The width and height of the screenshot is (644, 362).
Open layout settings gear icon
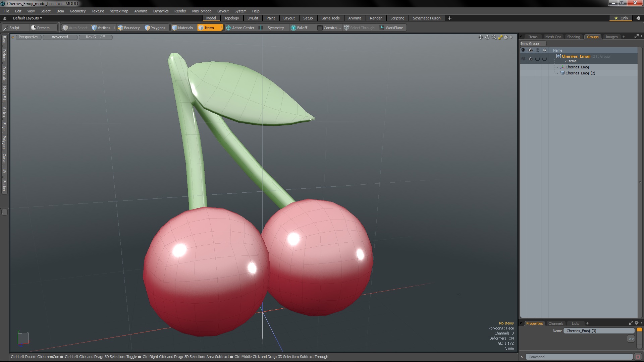coord(638,18)
